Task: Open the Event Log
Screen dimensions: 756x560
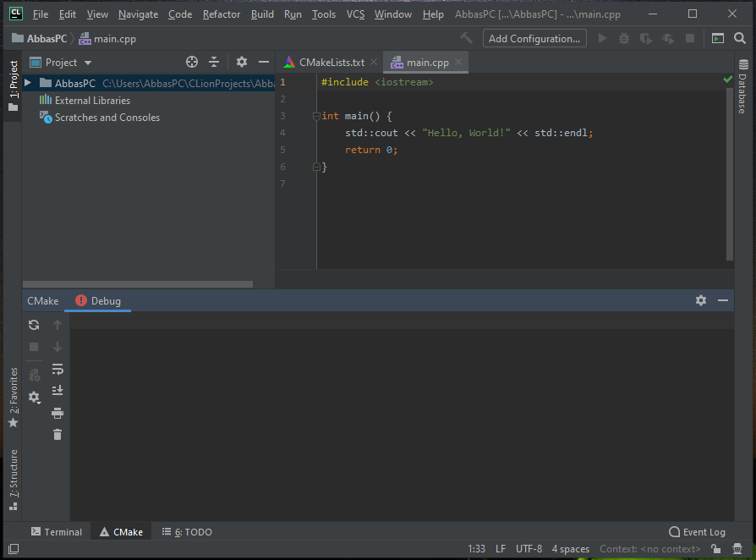Action: coord(697,531)
